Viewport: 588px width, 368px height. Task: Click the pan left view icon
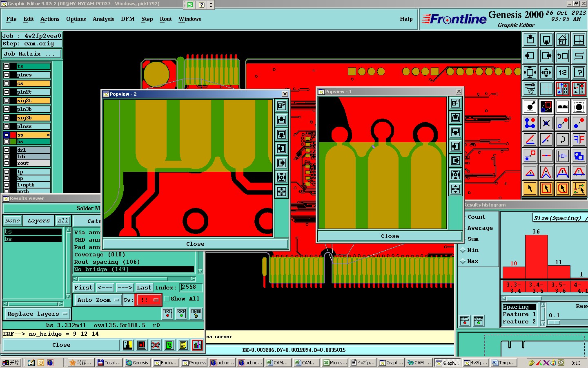pyautogui.click(x=530, y=56)
